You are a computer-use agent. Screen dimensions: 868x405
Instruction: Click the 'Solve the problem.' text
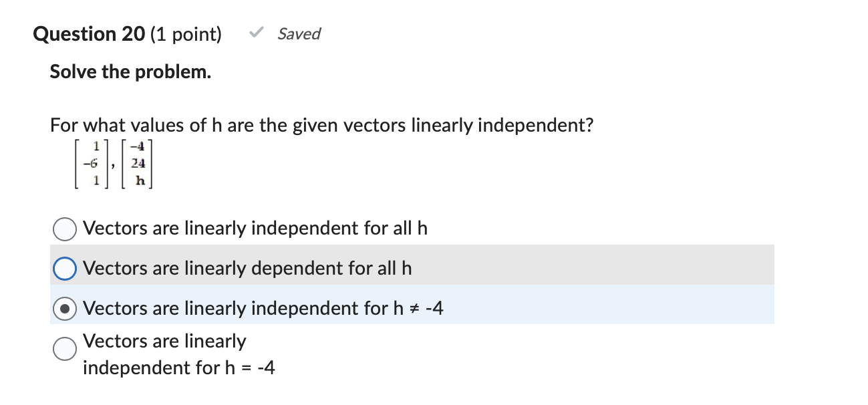click(x=130, y=72)
